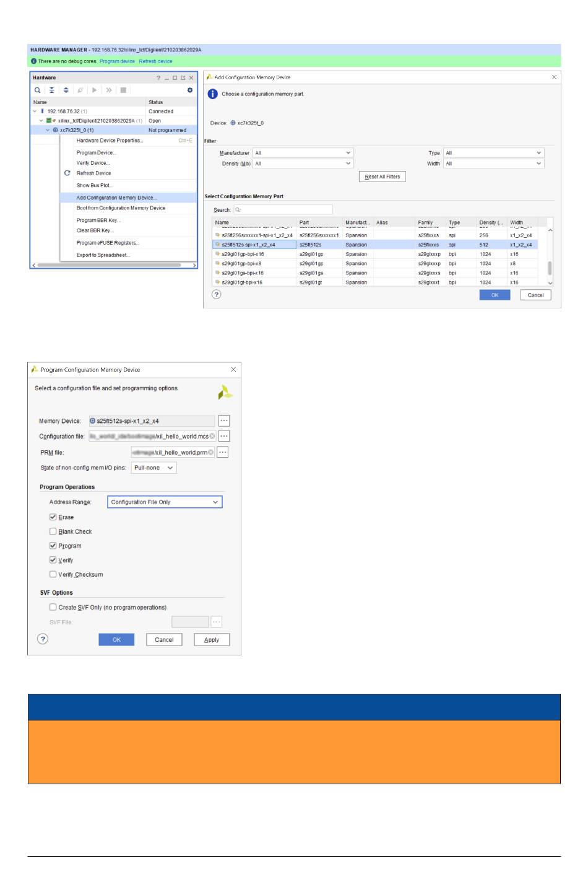Click the help icon in Program Configuration Memory Device dialog
588x879 pixels.
[x=43, y=639]
